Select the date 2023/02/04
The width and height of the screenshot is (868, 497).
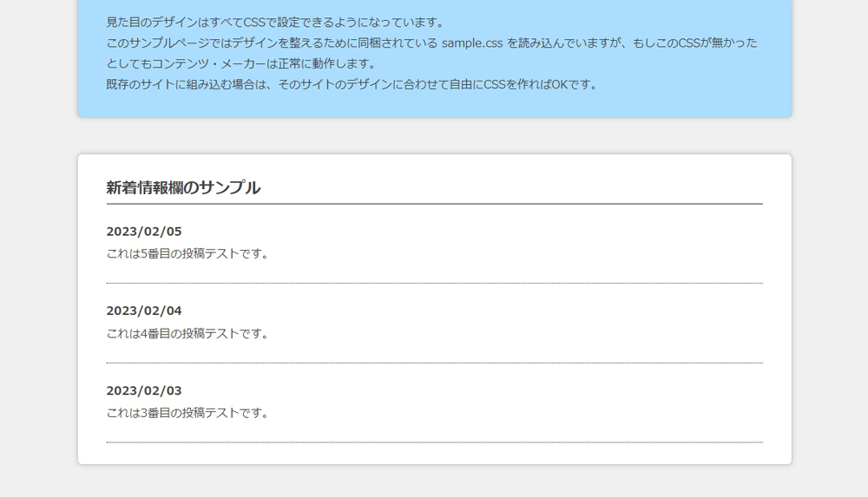pyautogui.click(x=144, y=311)
